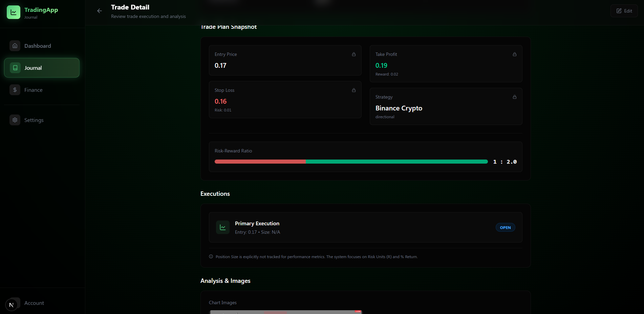Click the Strategy lock icon

pos(514,97)
